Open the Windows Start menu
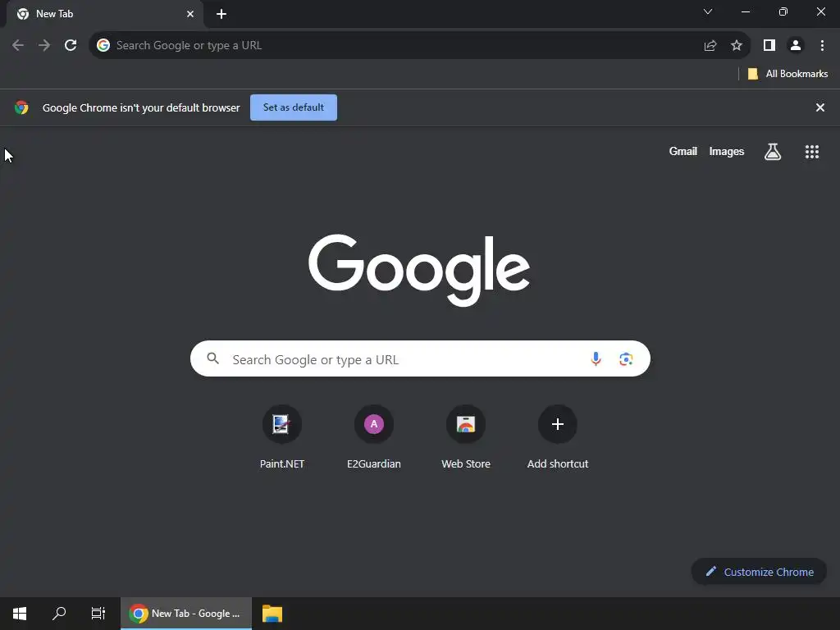The height and width of the screenshot is (630, 840). [20, 614]
